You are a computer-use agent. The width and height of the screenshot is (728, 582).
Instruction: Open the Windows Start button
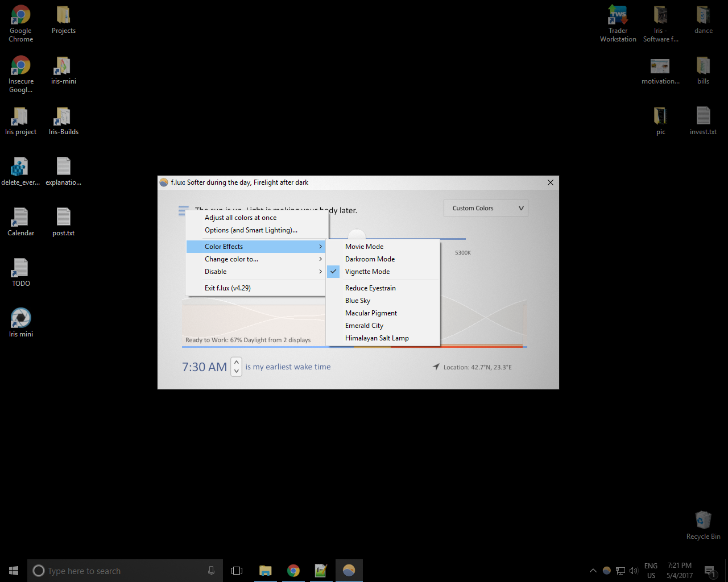click(x=14, y=571)
